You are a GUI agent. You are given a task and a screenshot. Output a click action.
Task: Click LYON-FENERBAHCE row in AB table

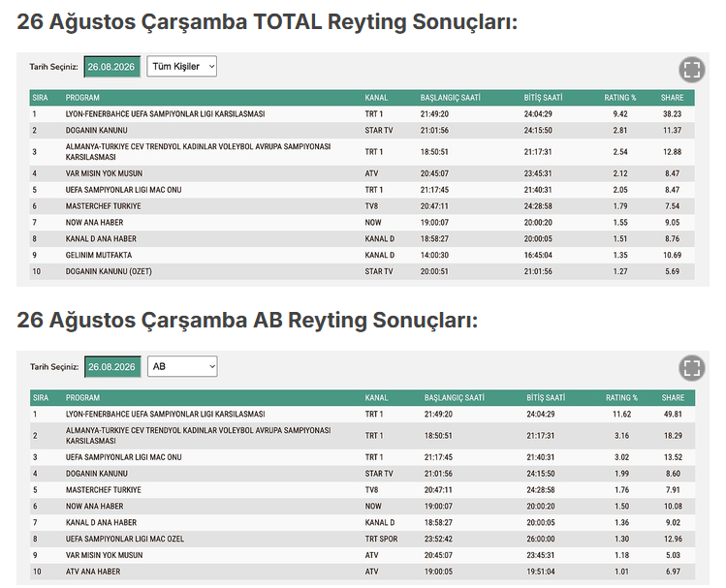(x=363, y=414)
